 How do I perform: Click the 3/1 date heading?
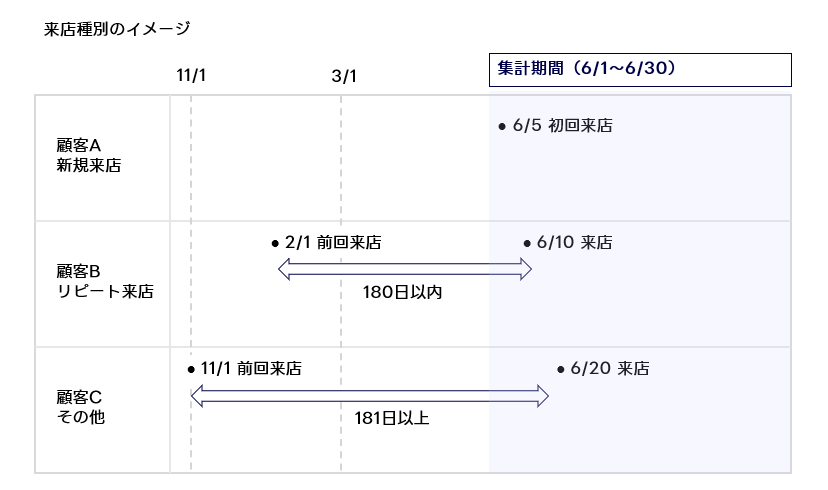[x=344, y=76]
